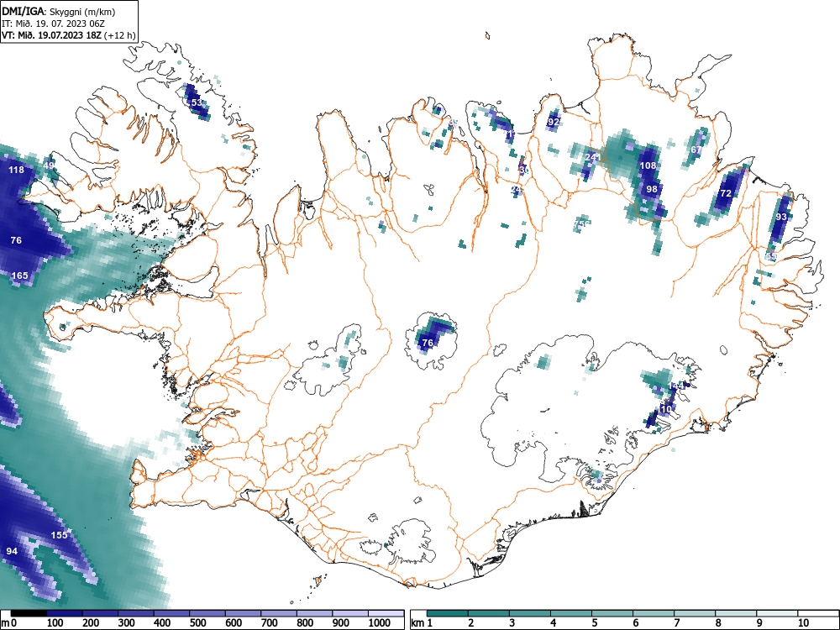The width and height of the screenshot is (840, 630).
Task: Click the '7' label on the km scale
Action: tap(677, 623)
